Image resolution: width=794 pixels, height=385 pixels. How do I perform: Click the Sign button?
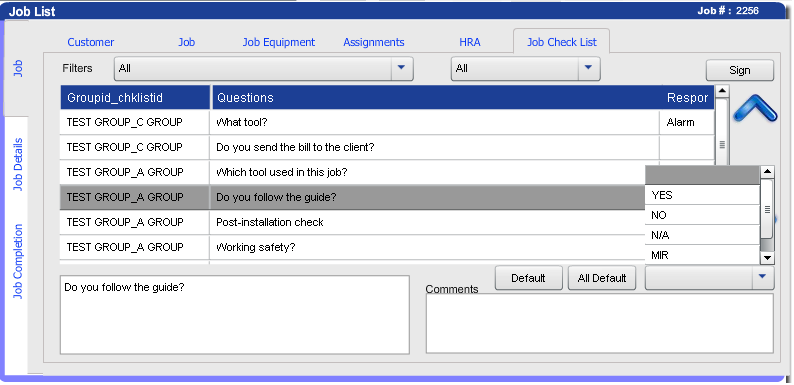(740, 70)
